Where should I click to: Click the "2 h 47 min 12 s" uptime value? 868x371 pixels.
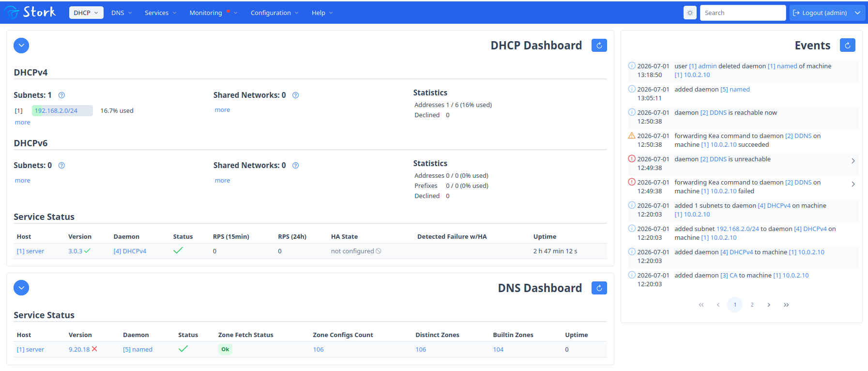[x=555, y=251]
